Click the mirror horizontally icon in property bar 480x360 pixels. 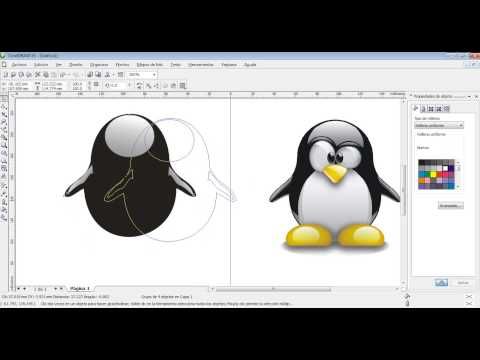pos(140,86)
